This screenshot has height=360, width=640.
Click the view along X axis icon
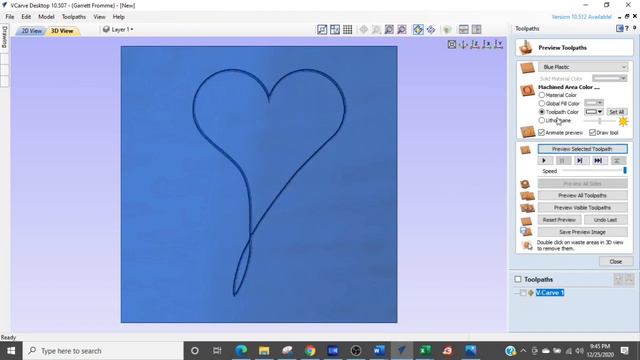(487, 44)
